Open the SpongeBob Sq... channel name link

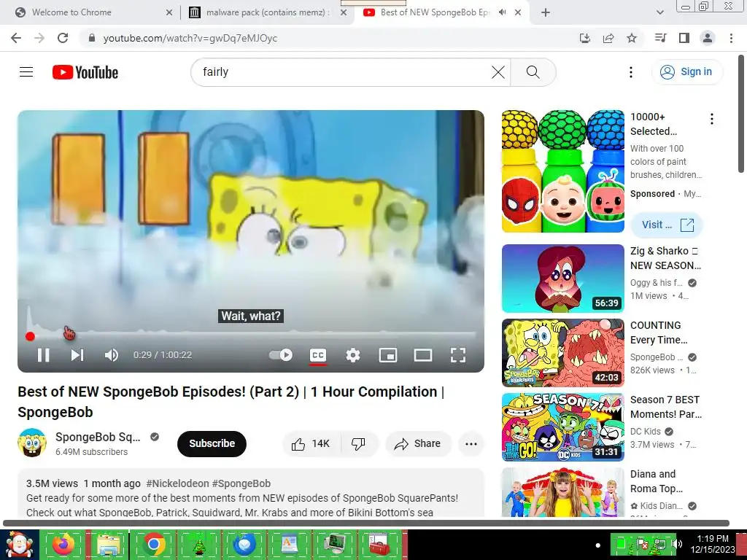click(98, 437)
